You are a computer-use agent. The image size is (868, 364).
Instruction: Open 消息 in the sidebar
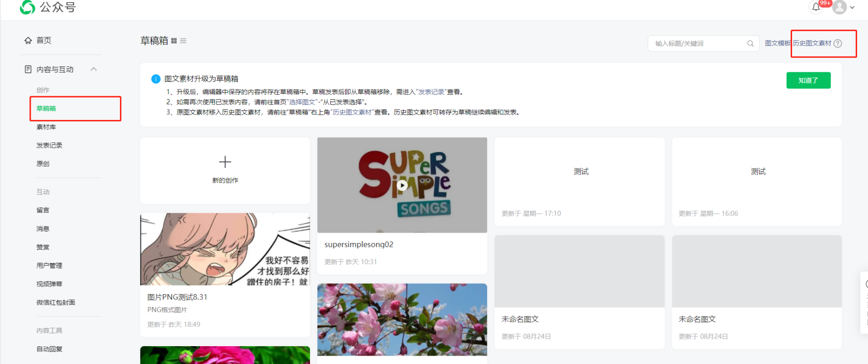click(x=43, y=229)
